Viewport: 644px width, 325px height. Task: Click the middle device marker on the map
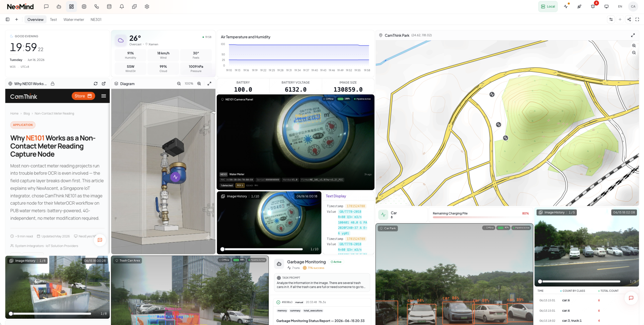[499, 125]
